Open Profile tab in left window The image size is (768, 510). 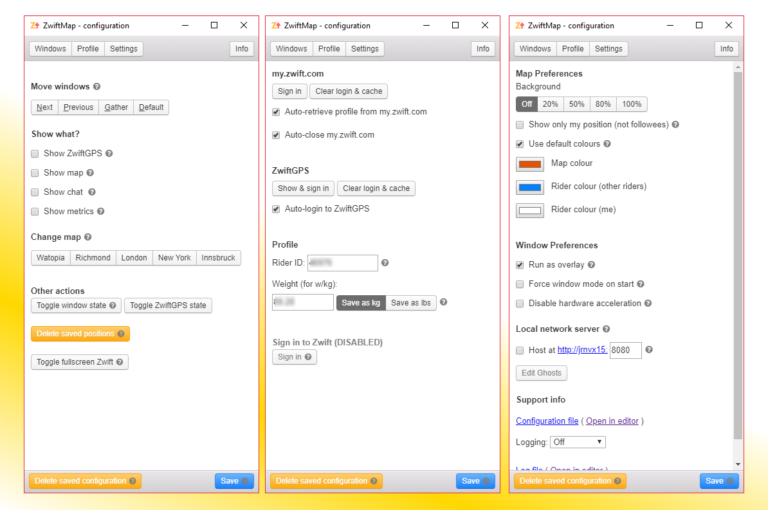[88, 49]
